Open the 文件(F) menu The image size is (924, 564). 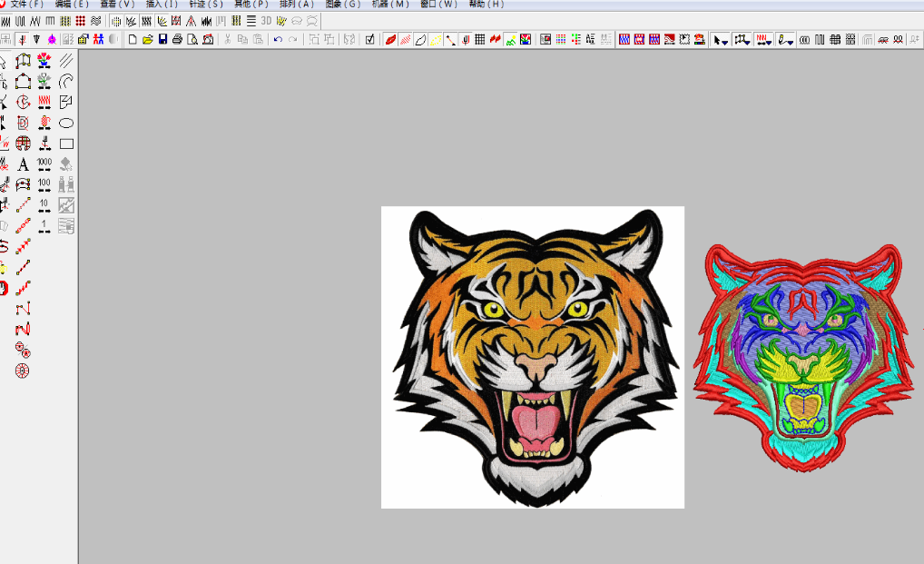coord(26,5)
